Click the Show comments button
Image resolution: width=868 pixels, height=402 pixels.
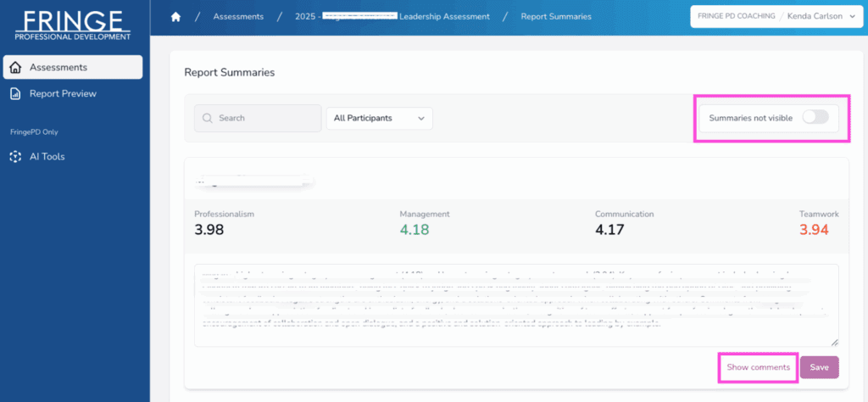pos(758,367)
